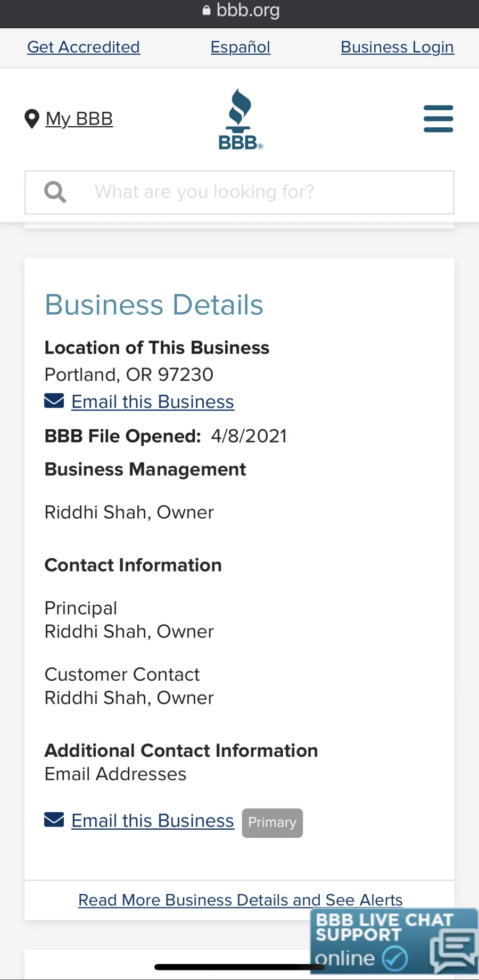479x980 pixels.
Task: Expand Read More Business Details and See Alerts
Action: click(x=241, y=900)
